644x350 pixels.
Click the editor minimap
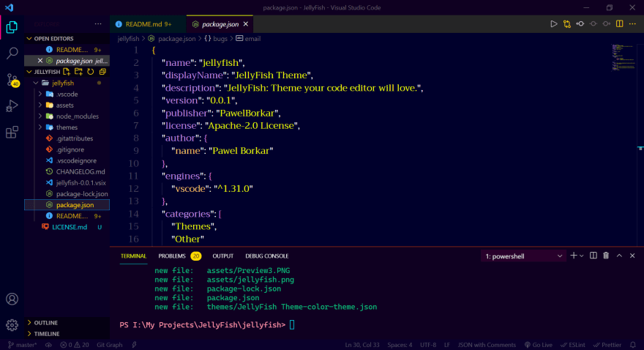[624, 58]
